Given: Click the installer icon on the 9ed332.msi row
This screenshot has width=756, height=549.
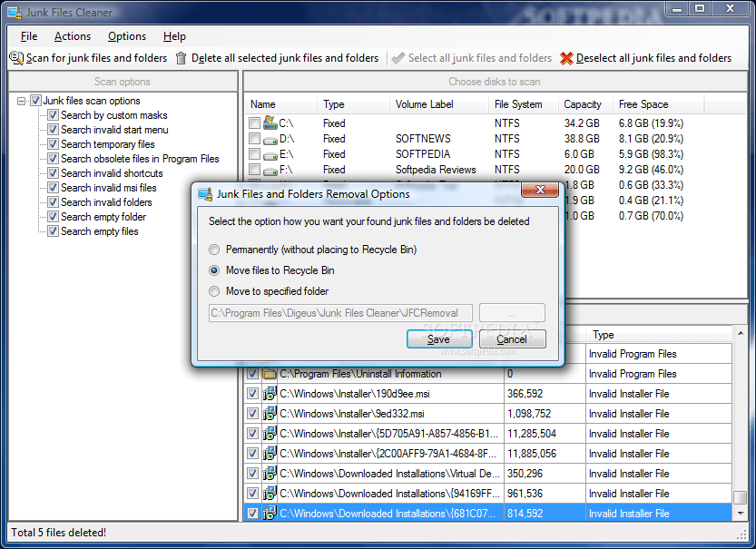Looking at the screenshot, I should [x=270, y=414].
